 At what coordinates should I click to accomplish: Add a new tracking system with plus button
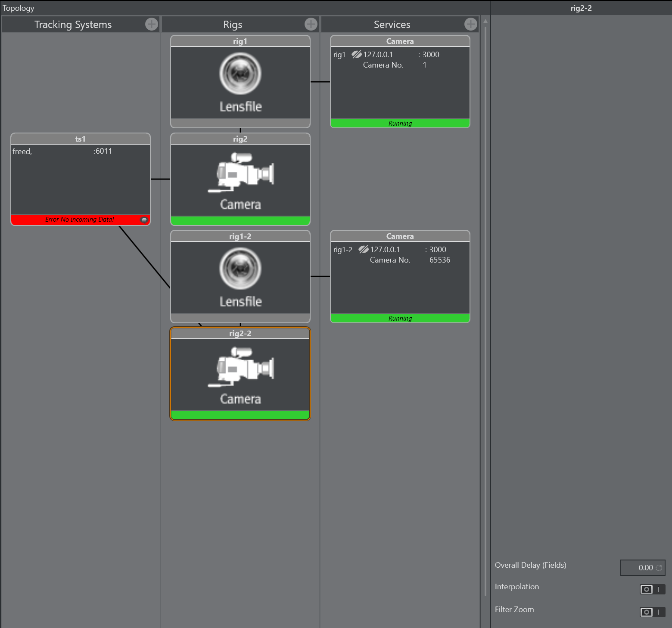[151, 24]
